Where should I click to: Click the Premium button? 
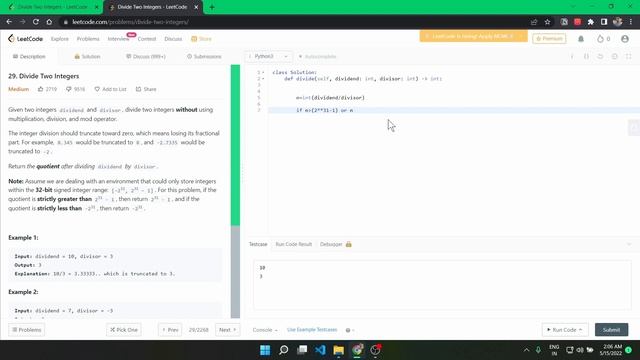[549, 39]
